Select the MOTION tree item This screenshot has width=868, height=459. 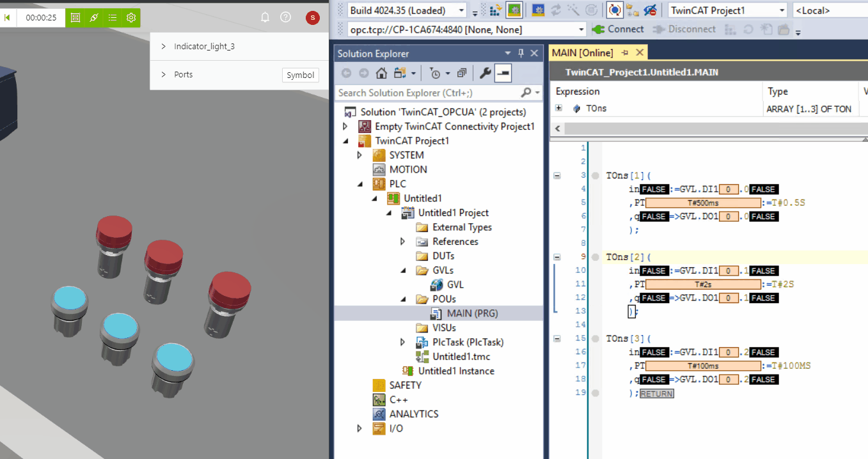tap(408, 169)
